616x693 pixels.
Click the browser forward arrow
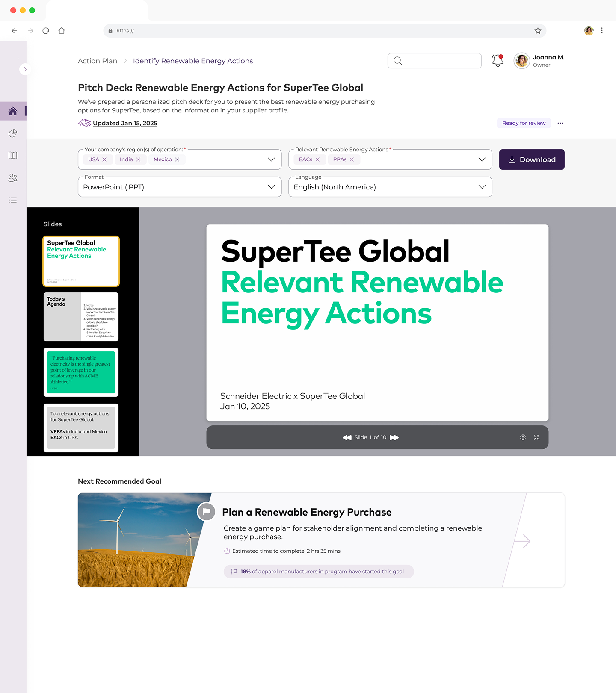[30, 31]
